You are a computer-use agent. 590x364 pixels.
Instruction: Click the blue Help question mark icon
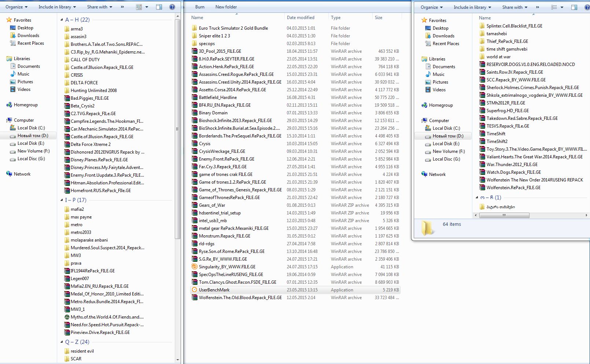pyautogui.click(x=172, y=7)
